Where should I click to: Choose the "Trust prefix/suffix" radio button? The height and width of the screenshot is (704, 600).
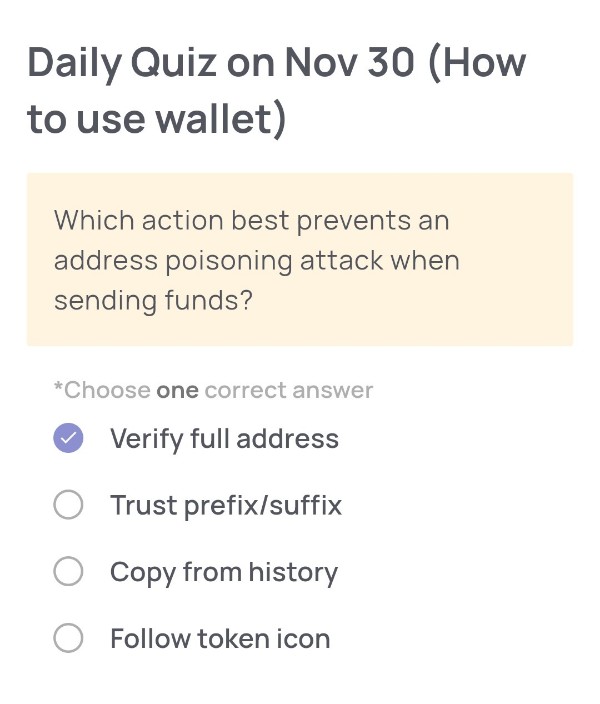pos(68,506)
